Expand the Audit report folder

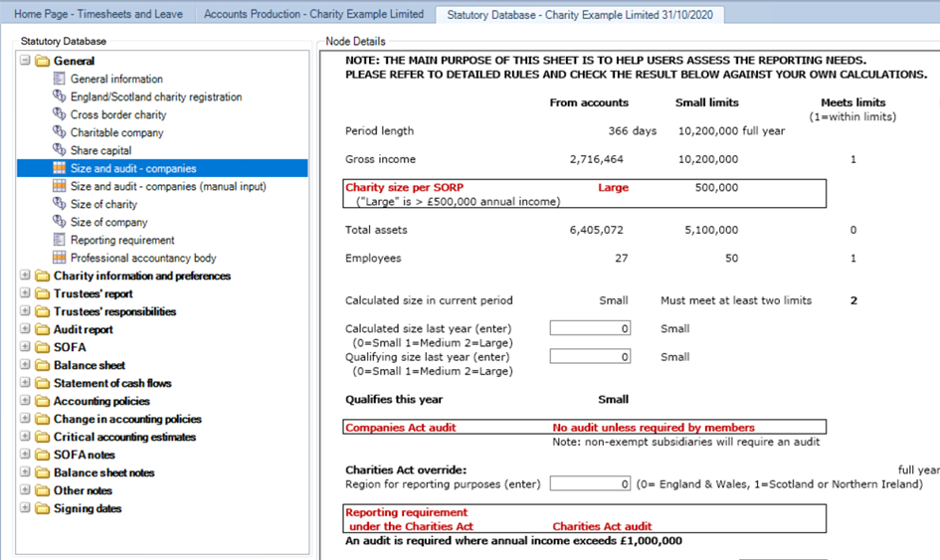[x=25, y=328]
